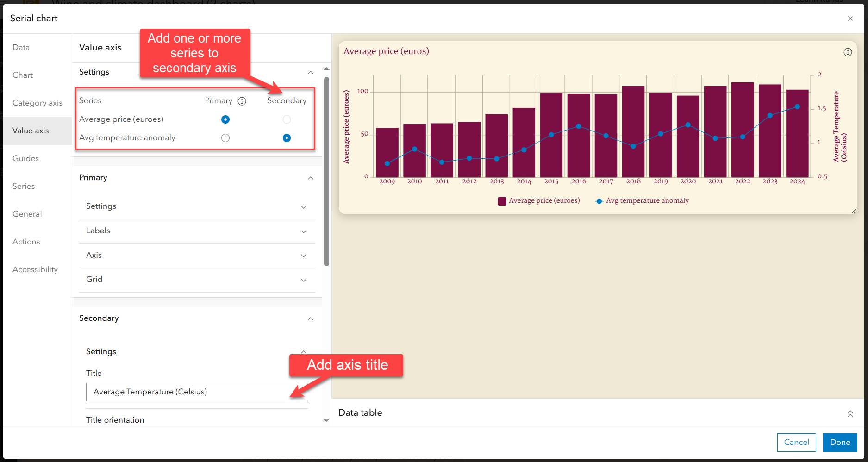Click Avg temperature anomaly legend marker
Viewport: 868px width, 462px height.
pos(599,201)
